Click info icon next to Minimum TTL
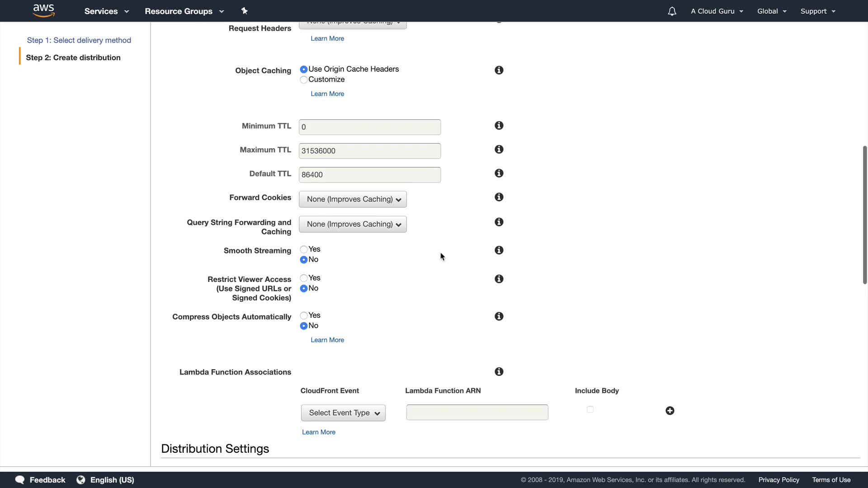Image resolution: width=868 pixels, height=488 pixels. [x=499, y=126]
